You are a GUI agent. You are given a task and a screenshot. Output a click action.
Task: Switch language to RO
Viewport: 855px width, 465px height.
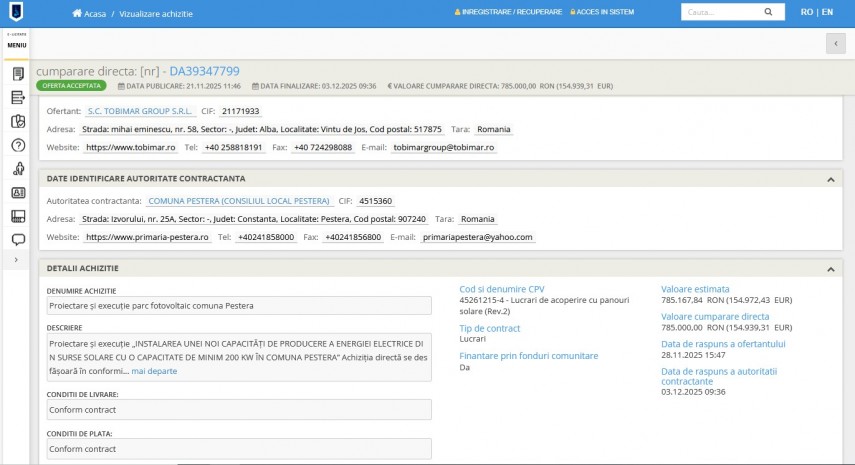[806, 13]
